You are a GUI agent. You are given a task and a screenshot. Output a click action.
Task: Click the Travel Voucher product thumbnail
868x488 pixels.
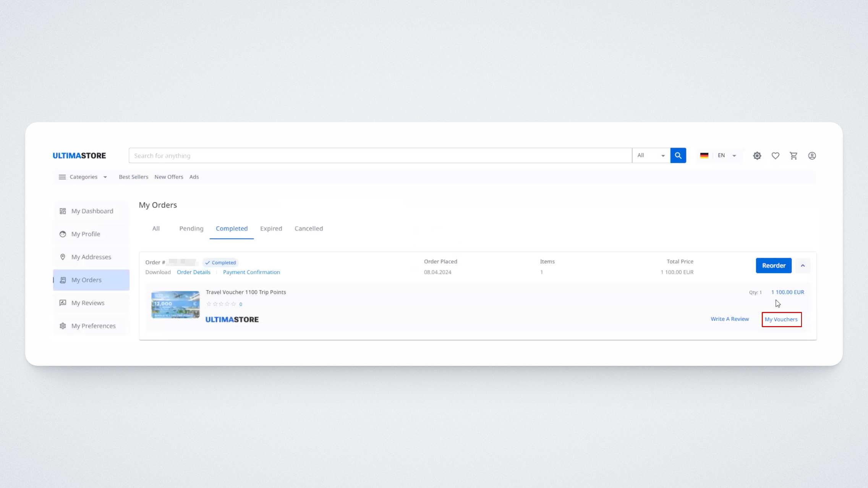tap(175, 305)
